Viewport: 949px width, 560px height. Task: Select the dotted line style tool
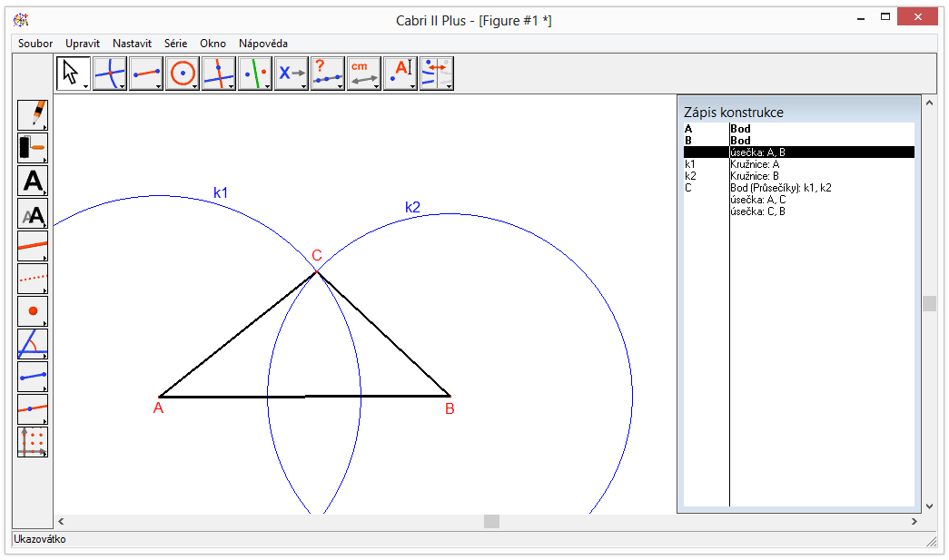(x=33, y=279)
